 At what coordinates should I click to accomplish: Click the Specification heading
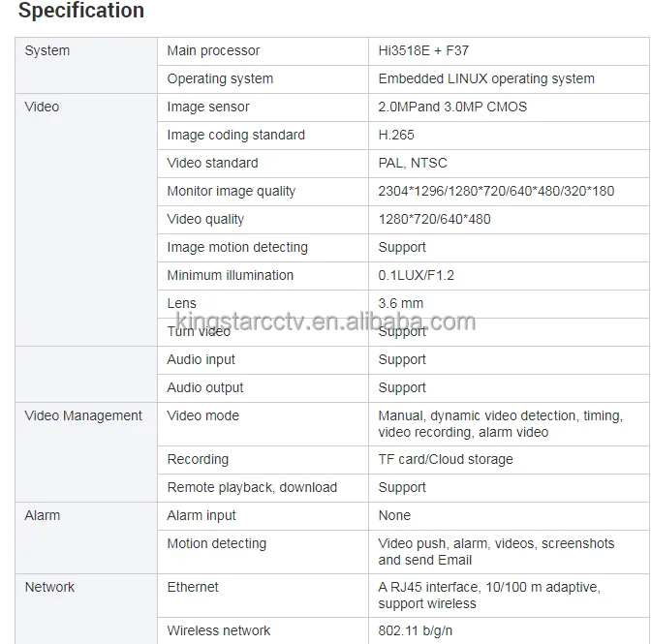pyautogui.click(x=81, y=12)
